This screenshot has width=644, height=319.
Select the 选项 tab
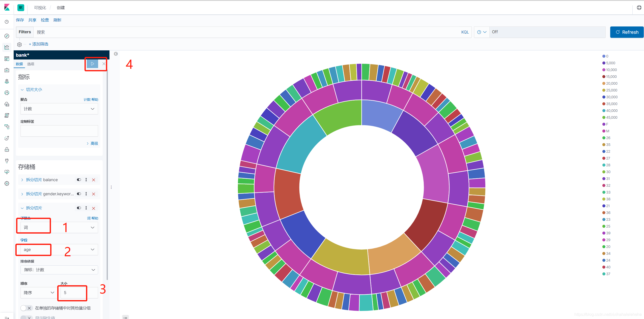click(31, 64)
